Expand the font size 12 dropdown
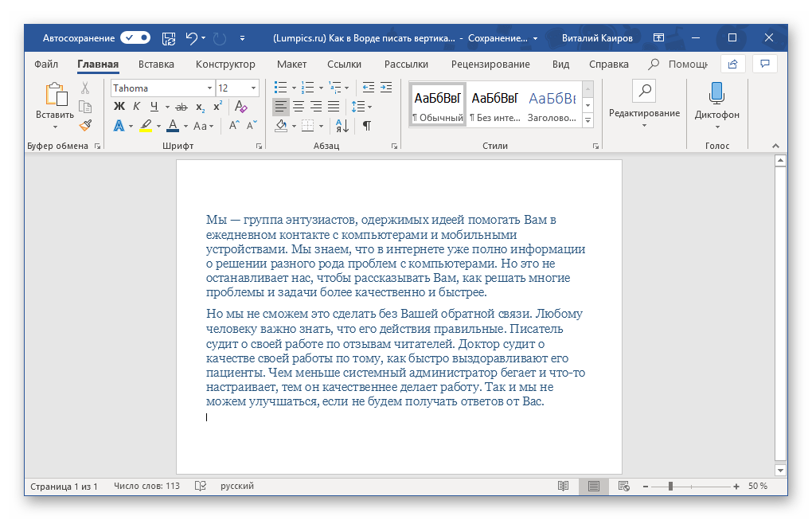Screen dimensions: 812x520 [x=254, y=88]
